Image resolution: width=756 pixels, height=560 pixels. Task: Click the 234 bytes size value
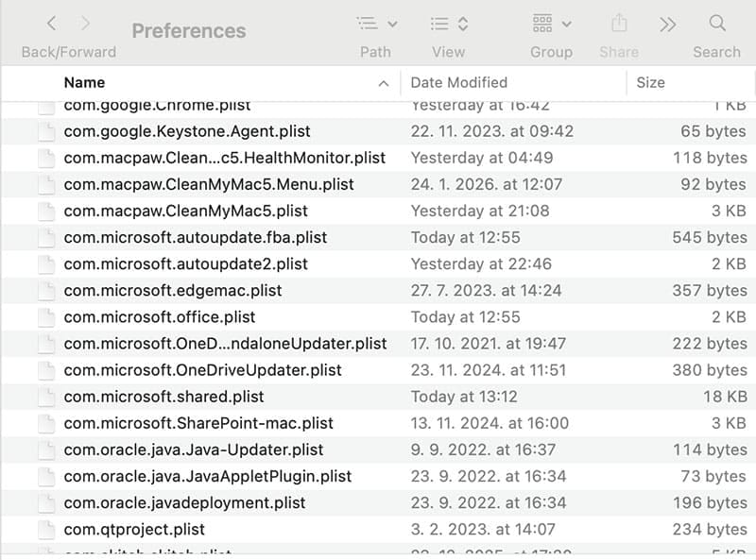[x=710, y=529]
